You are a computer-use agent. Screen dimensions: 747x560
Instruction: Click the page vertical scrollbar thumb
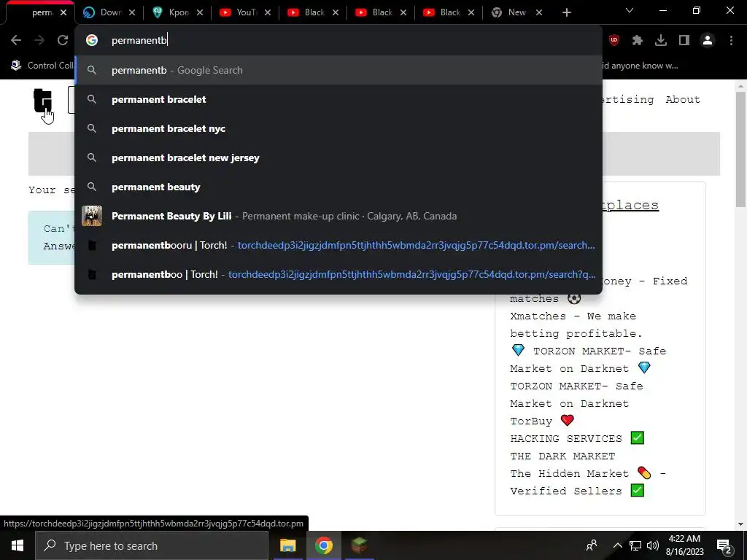point(740,149)
